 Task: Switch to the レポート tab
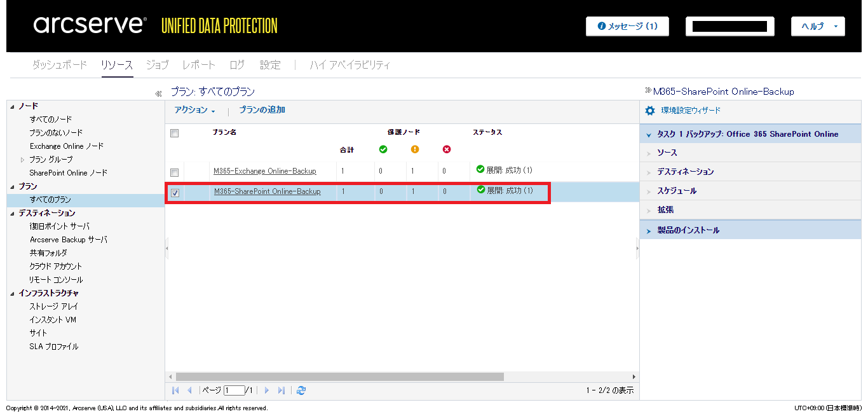point(199,65)
